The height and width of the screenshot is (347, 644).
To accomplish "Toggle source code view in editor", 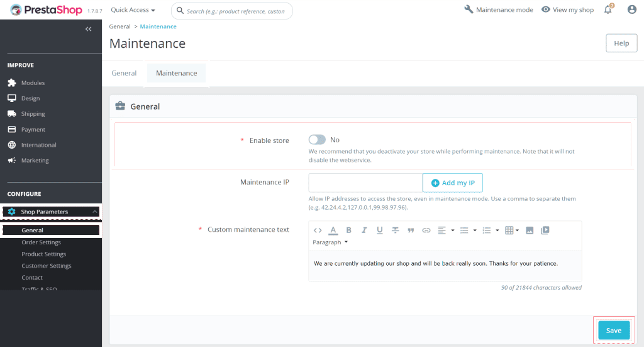I will tap(318, 230).
